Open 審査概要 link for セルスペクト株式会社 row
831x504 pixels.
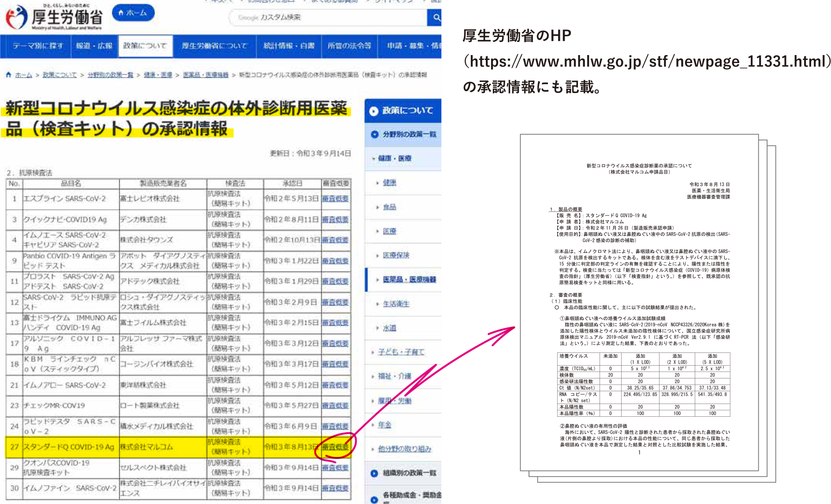pos(335,467)
